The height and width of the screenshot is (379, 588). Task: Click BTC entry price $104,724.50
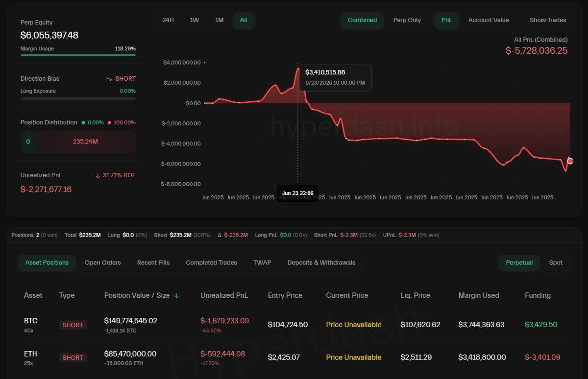pyautogui.click(x=288, y=325)
